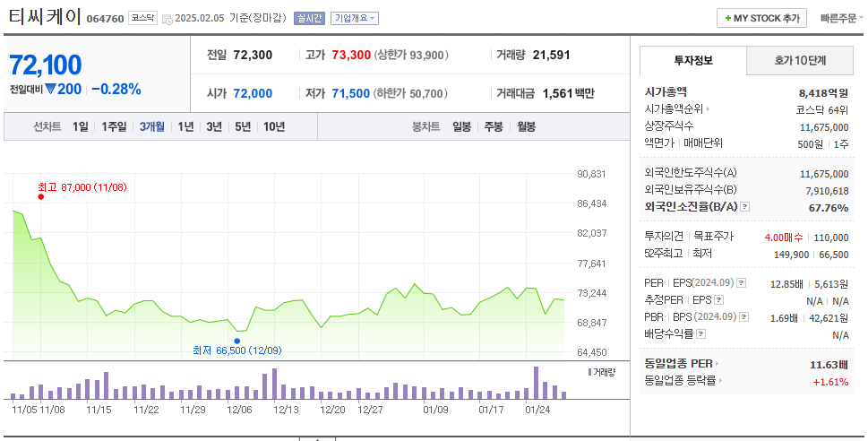Click the 동일업종 PER value 11.63배

tap(829, 365)
